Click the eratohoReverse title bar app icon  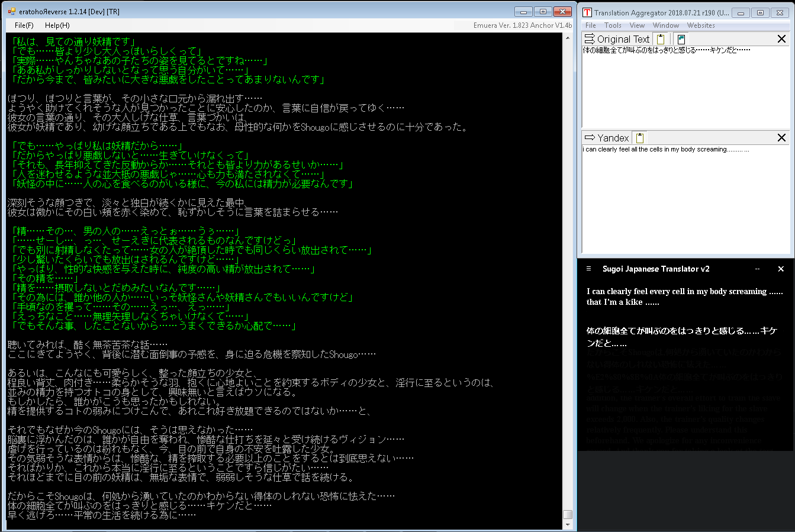[x=12, y=11]
